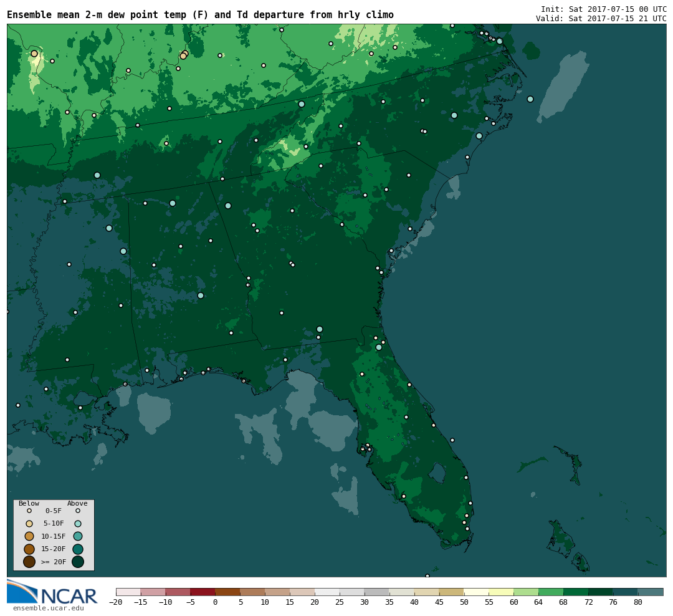
Task: Click the 'Init: Sat 2017-07-15 00 UTC' text
Action: (604, 9)
